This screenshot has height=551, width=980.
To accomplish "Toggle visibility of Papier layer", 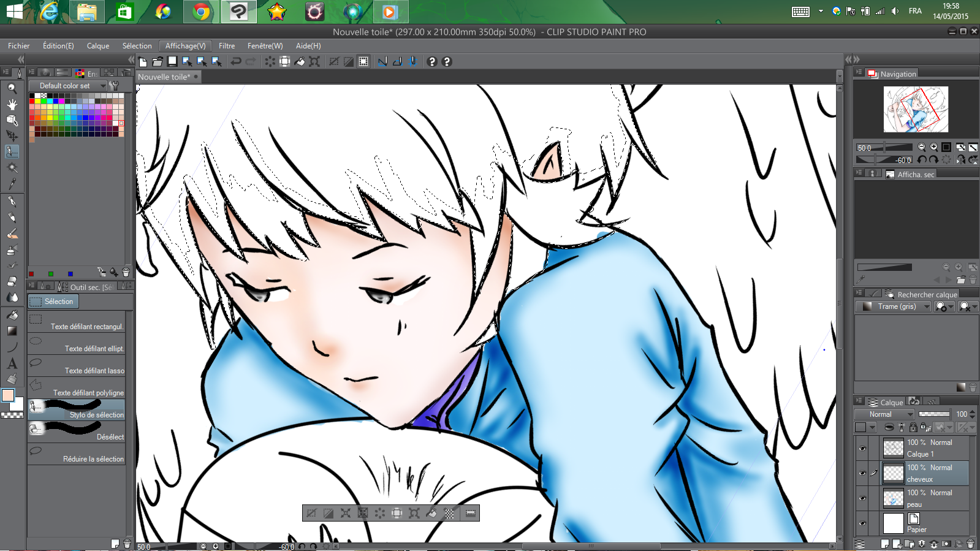I will point(862,523).
